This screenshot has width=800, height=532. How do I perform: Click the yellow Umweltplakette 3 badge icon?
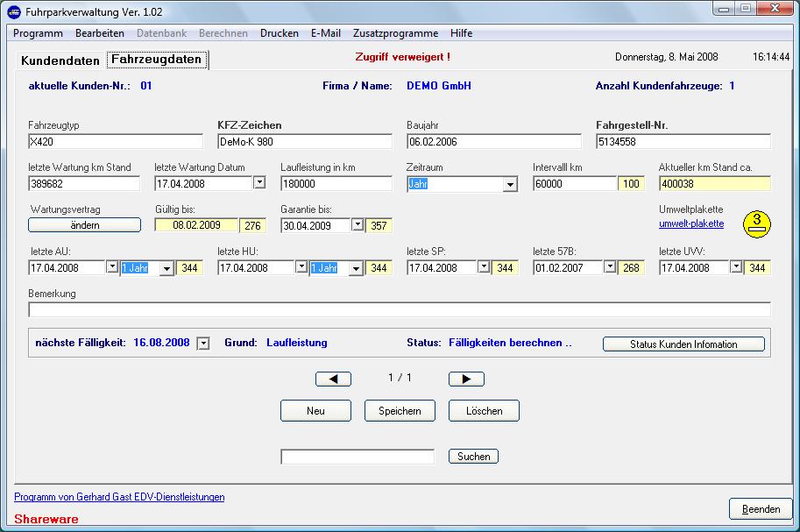point(756,224)
